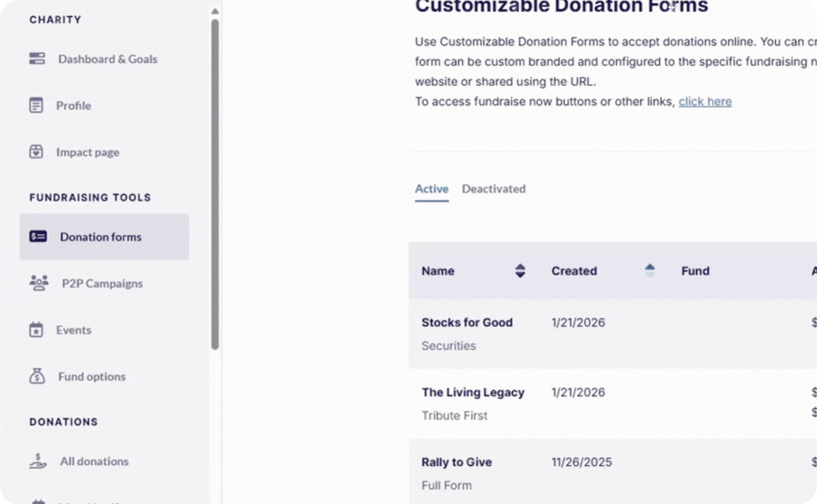
Task: Open the P2P Campaigns menu item
Action: [102, 283]
